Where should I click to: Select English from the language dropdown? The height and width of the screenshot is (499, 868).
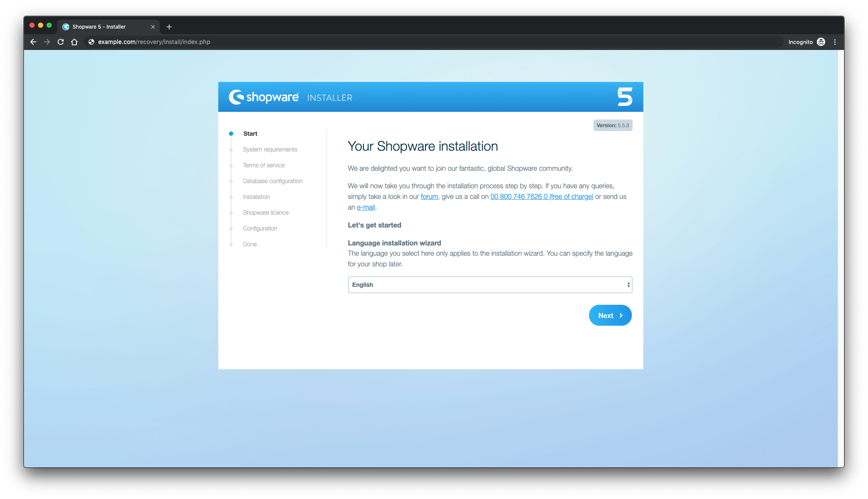(490, 285)
